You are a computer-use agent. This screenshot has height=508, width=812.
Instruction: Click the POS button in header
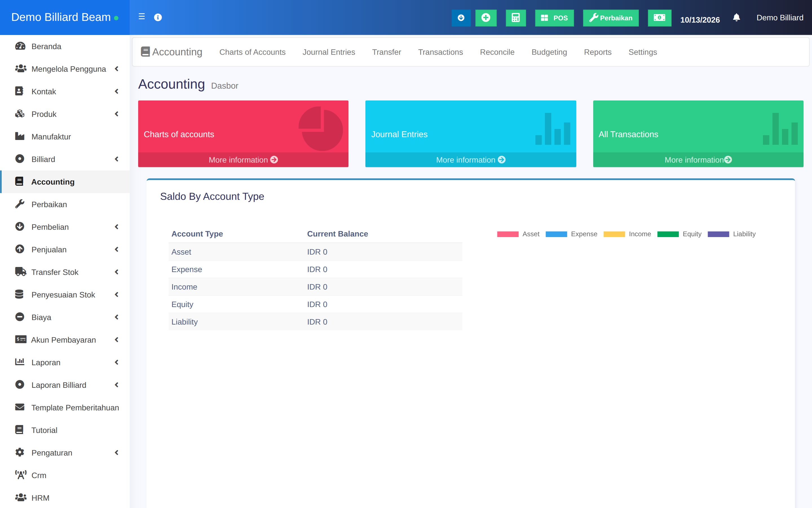[554, 18]
